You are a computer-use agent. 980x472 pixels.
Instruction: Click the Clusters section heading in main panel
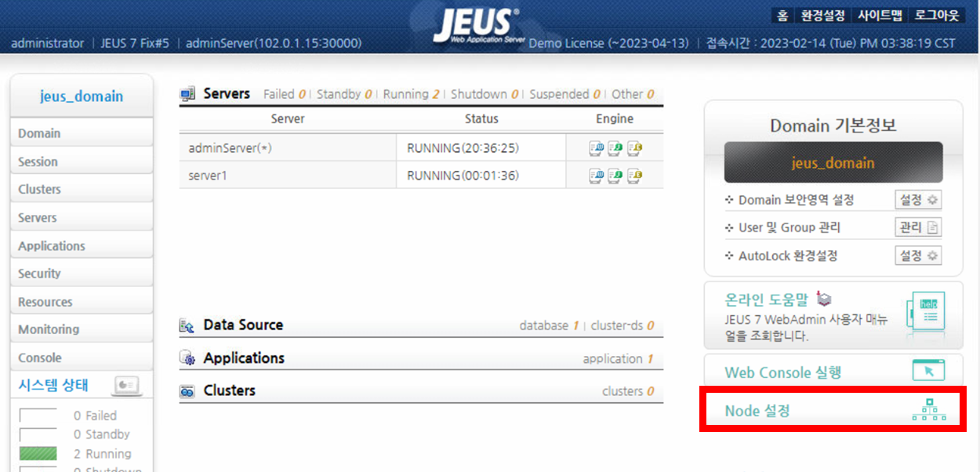229,390
